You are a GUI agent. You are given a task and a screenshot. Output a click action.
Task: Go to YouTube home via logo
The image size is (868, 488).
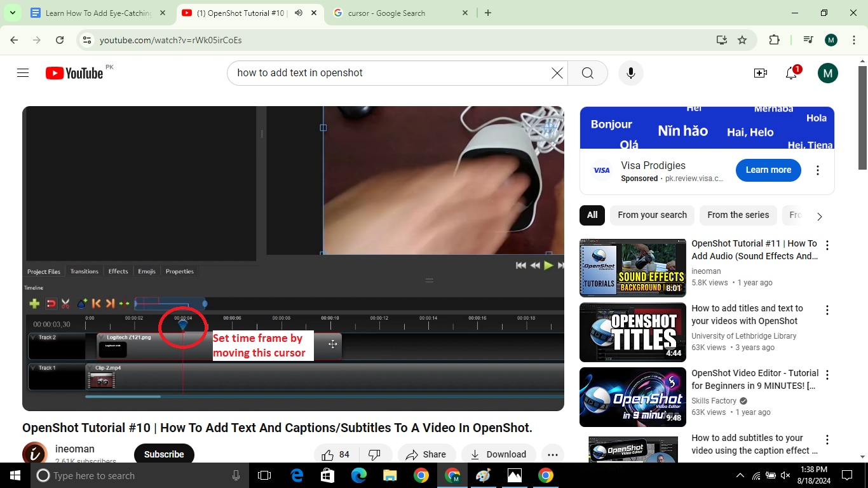(74, 73)
